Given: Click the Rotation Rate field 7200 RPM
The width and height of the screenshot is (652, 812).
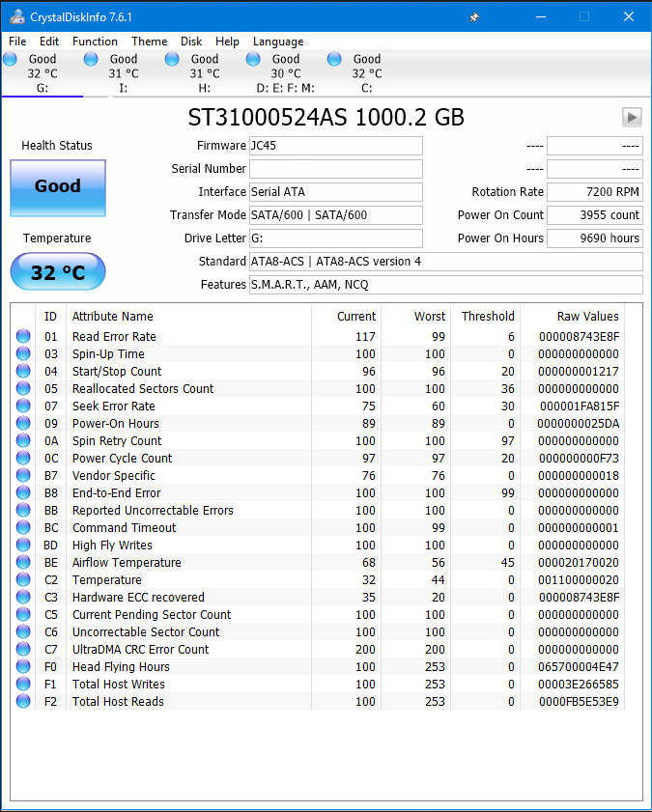Looking at the screenshot, I should 594,191.
